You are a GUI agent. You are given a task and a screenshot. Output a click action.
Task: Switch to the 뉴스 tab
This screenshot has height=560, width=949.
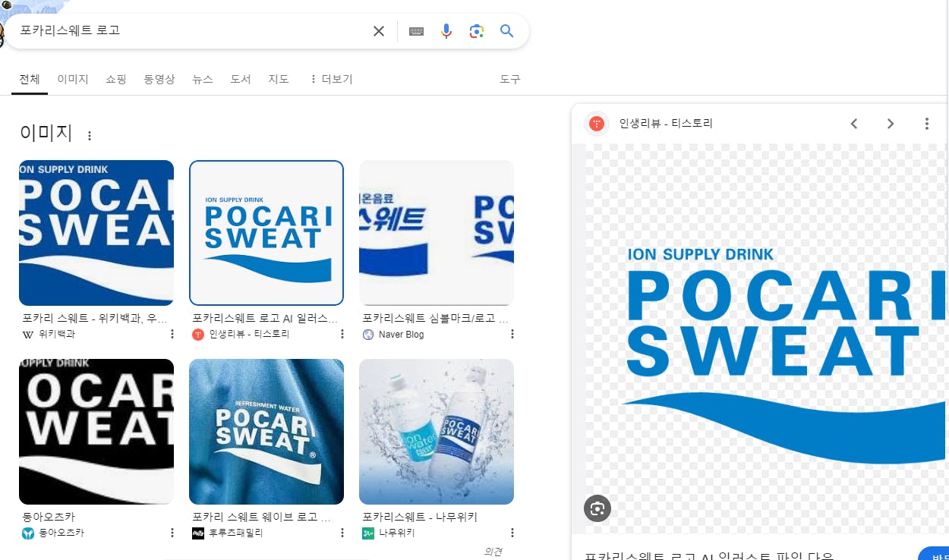(x=203, y=79)
